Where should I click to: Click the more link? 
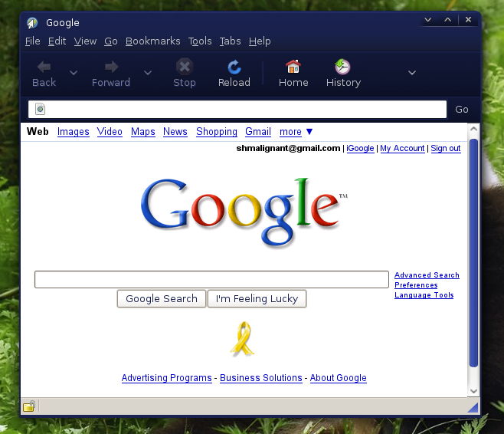click(290, 132)
